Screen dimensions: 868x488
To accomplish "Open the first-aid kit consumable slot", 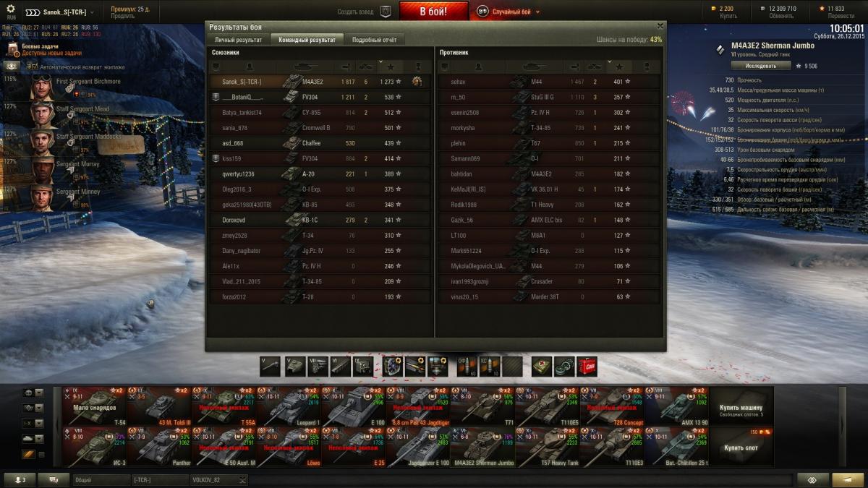I will 541,367.
